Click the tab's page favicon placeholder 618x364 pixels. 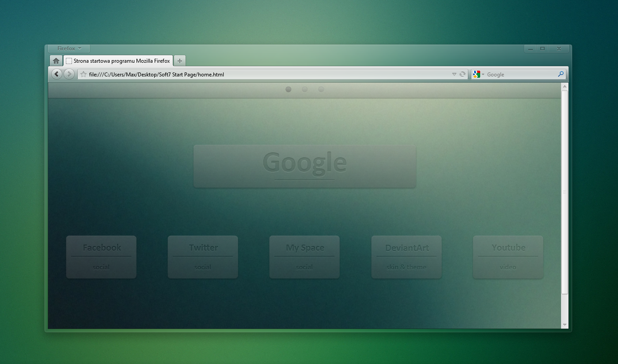69,61
